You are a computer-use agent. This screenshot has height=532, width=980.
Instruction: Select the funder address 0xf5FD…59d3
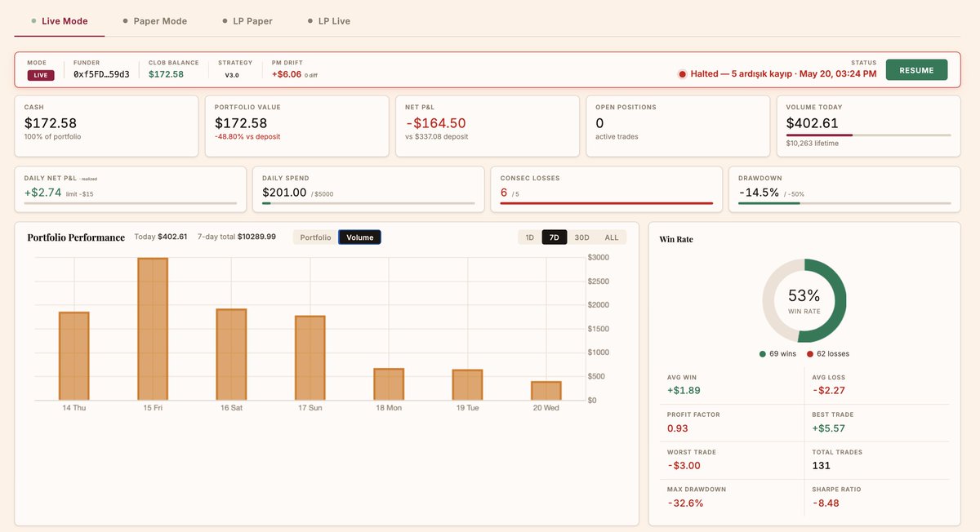(101, 74)
